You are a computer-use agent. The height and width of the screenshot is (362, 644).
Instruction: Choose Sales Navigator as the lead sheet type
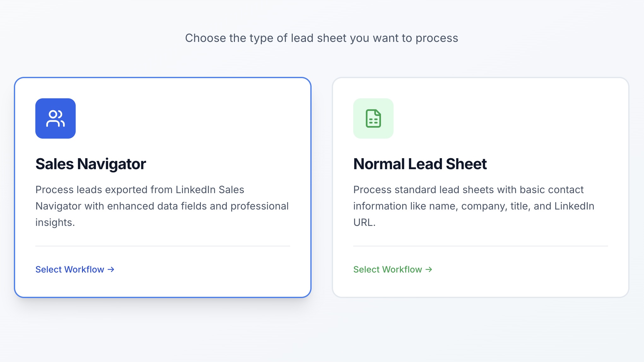click(x=162, y=186)
